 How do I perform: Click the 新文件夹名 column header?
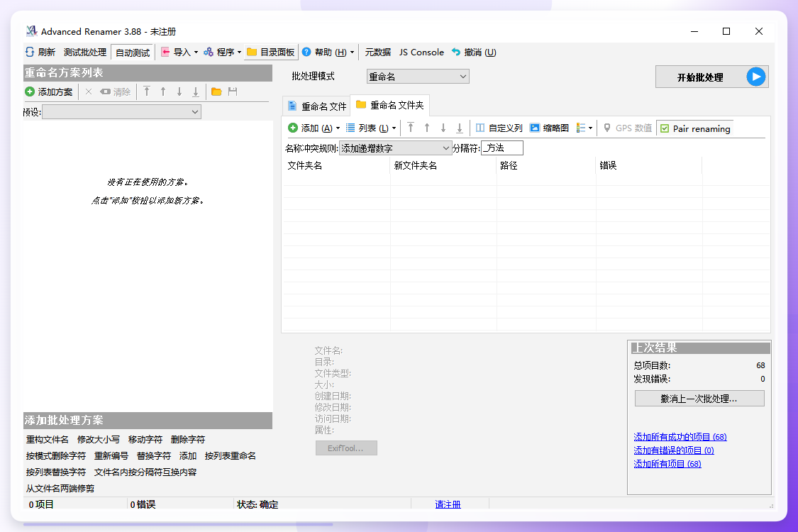pyautogui.click(x=443, y=165)
